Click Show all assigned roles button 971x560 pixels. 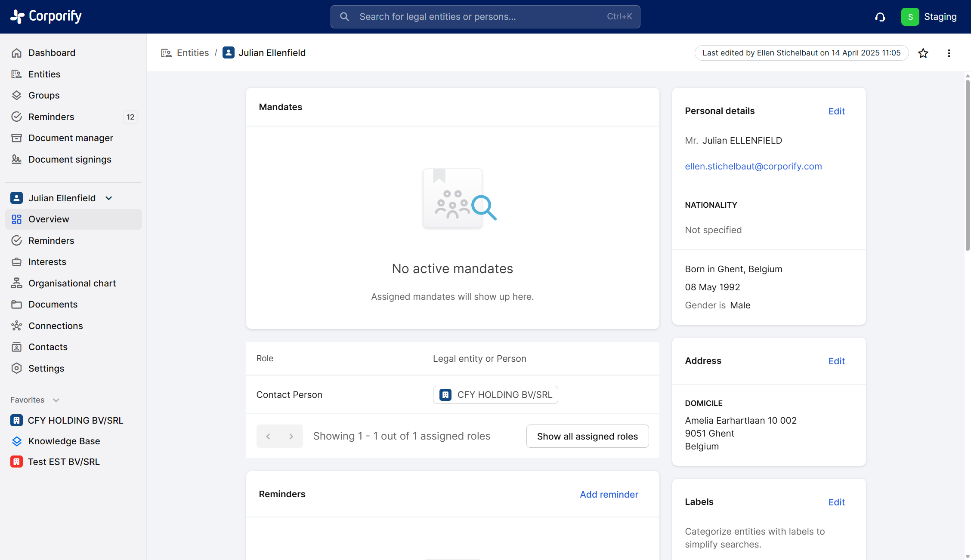click(587, 436)
